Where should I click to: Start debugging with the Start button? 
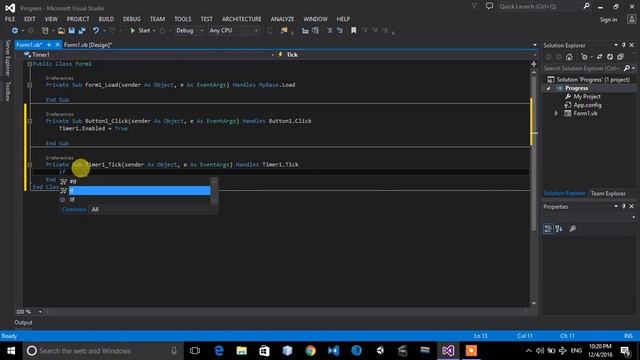click(x=140, y=31)
